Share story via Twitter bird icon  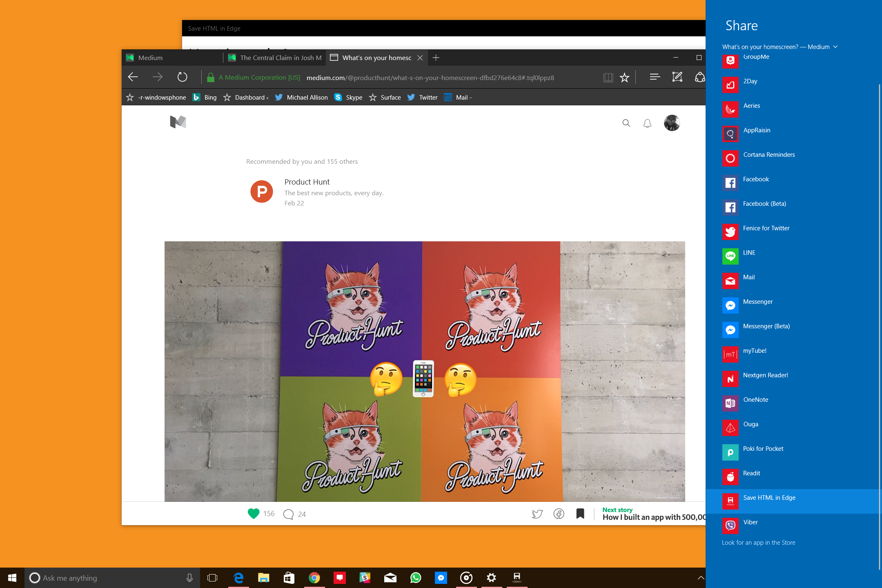(x=537, y=514)
